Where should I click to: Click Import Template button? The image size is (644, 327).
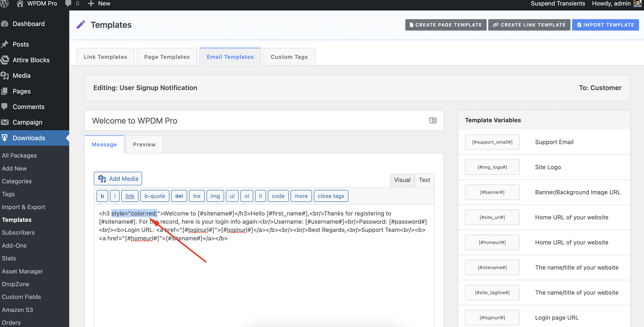(x=605, y=25)
